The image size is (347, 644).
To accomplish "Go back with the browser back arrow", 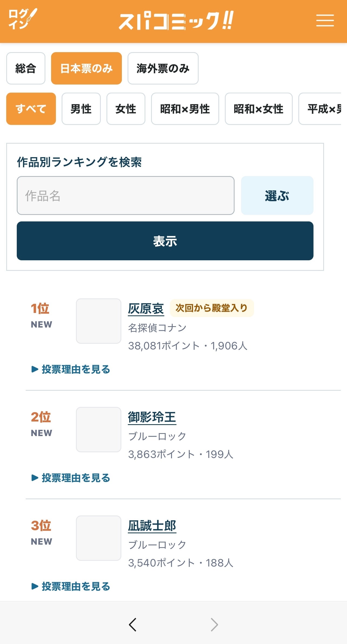I will pos(132,625).
